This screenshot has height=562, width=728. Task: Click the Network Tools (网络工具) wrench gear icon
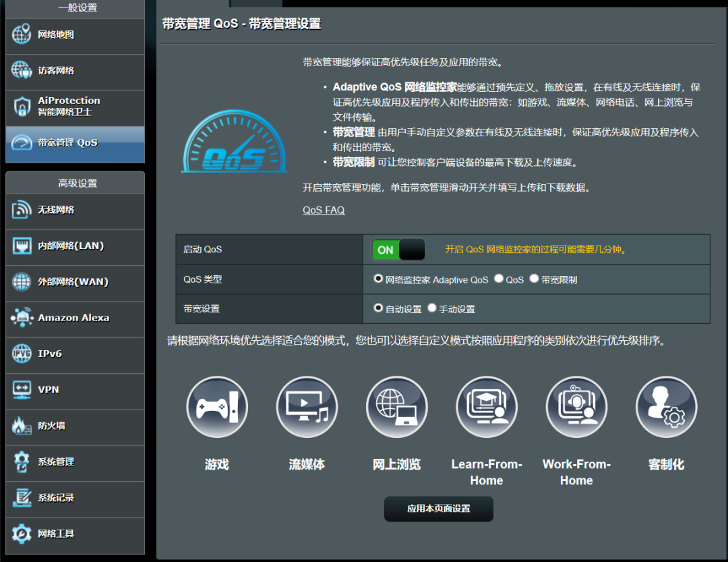pos(22,534)
